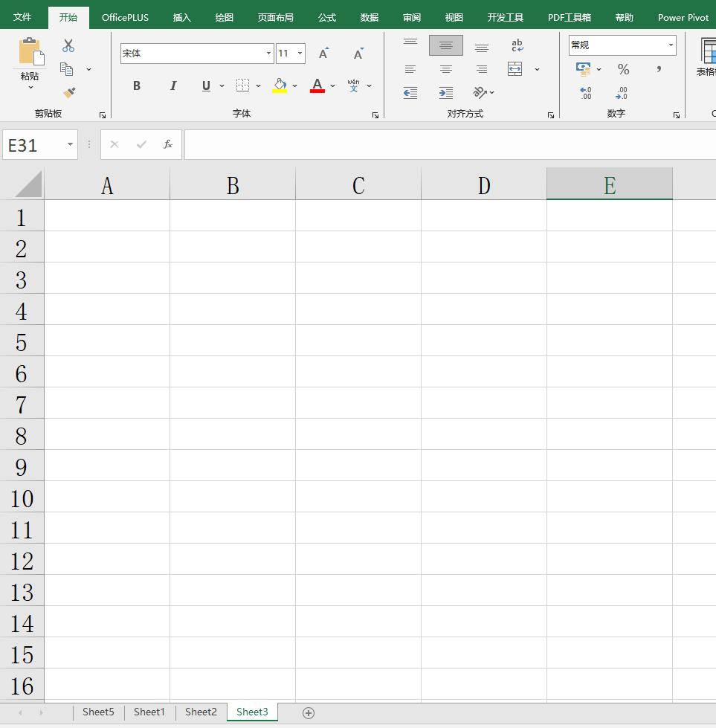
Task: Switch to the 公式 tab
Action: click(x=327, y=18)
